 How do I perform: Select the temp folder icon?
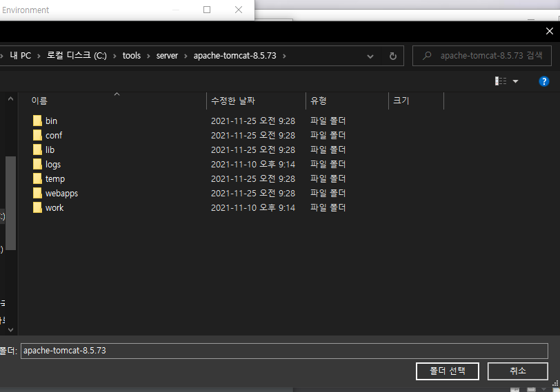point(37,178)
